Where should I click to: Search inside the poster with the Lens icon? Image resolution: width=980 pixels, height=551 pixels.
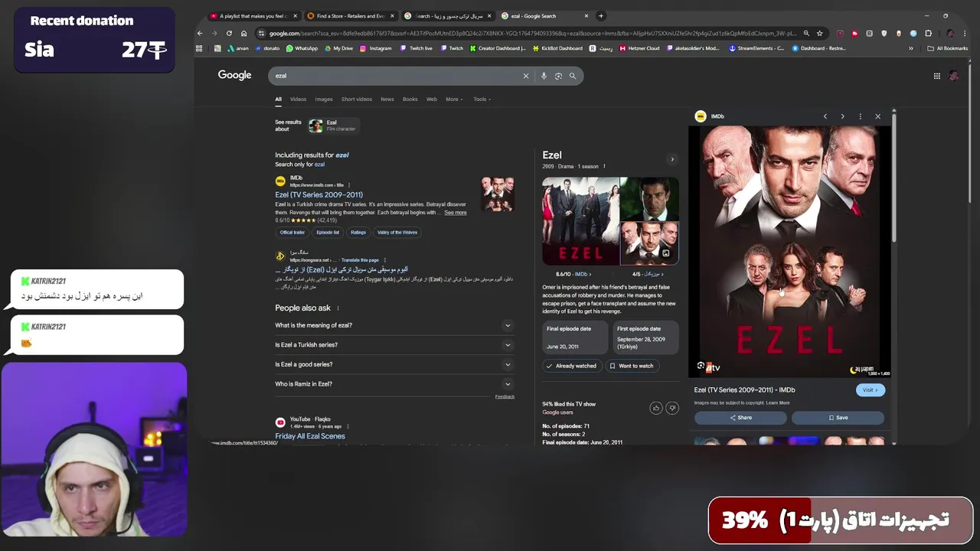click(701, 366)
